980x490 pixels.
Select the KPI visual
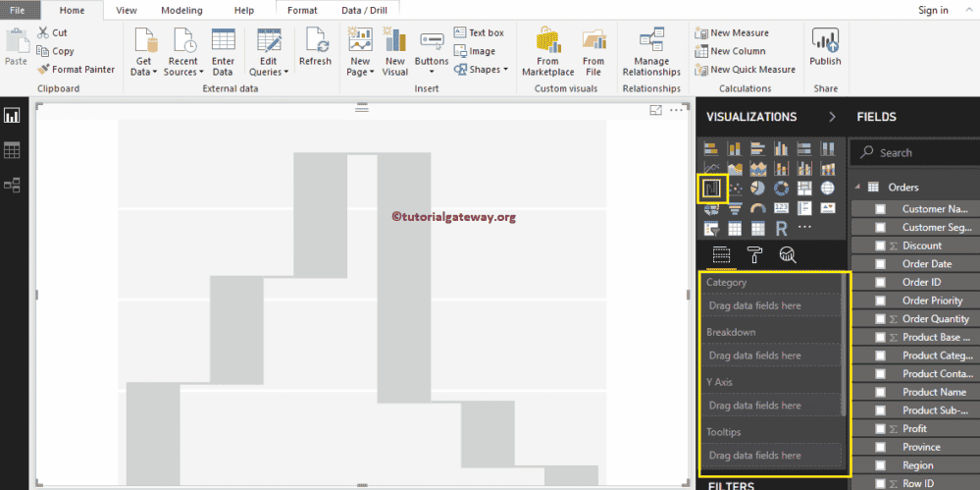[x=828, y=208]
